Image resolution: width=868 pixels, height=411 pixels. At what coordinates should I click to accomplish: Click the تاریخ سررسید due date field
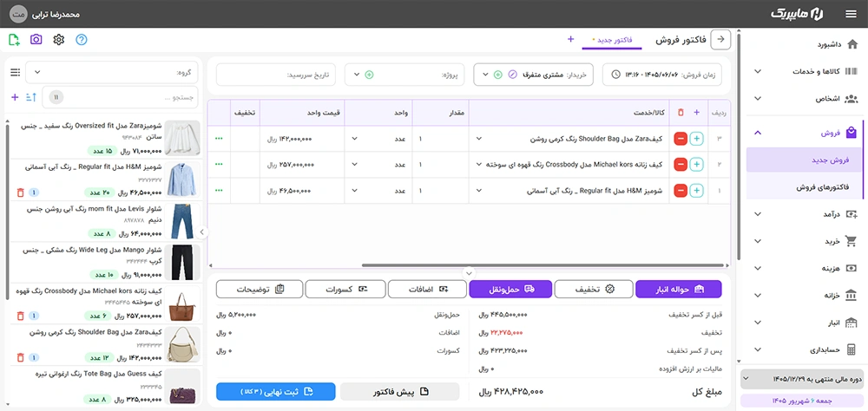pos(276,75)
